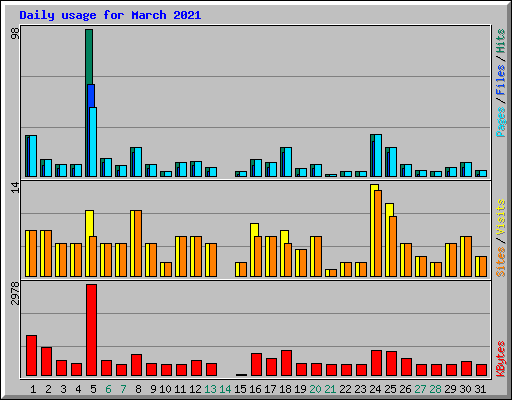Screen dimensions: 512x400
Task: Click the day '1' x-axis label
Action: pyautogui.click(x=33, y=389)
